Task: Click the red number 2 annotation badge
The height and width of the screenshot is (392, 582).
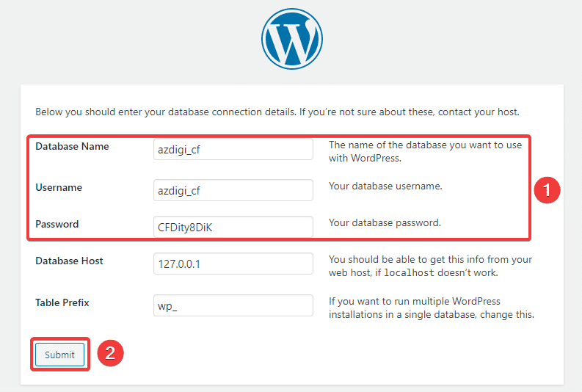Action: click(109, 353)
